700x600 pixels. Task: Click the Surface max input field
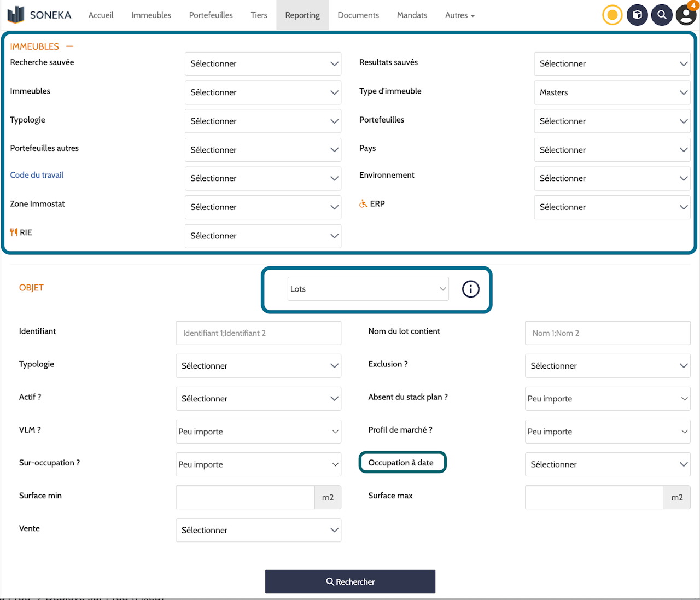point(594,497)
